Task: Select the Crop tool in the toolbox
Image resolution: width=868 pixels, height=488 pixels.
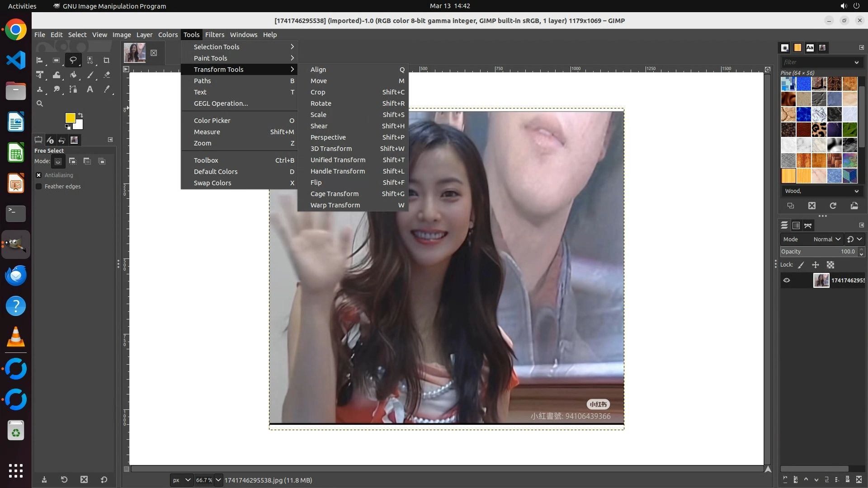Action: [107, 61]
